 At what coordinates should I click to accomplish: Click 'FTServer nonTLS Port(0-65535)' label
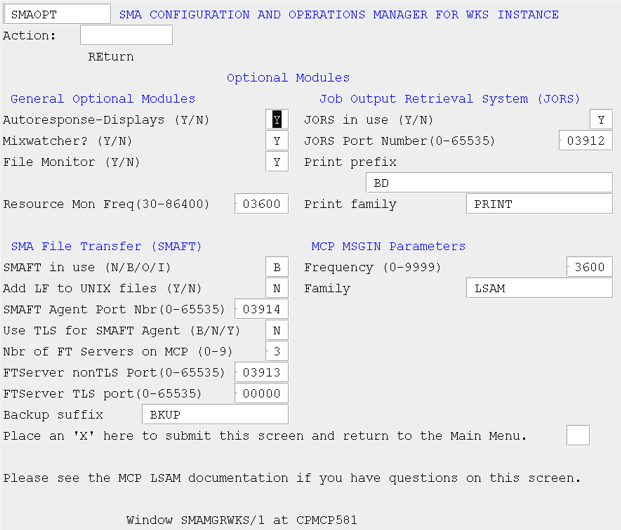coord(114,372)
